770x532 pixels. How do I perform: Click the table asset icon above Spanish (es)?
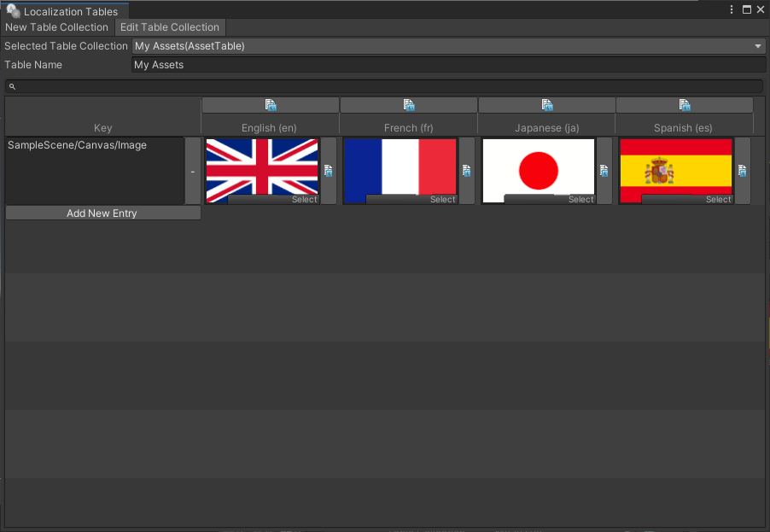tap(685, 104)
